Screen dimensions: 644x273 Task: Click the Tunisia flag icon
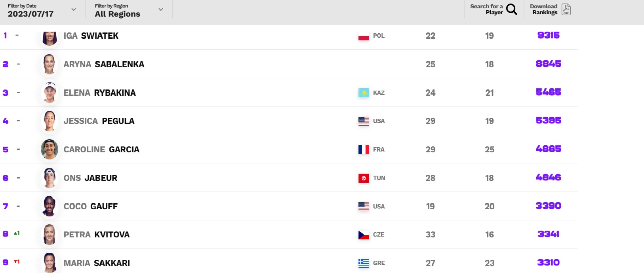364,178
